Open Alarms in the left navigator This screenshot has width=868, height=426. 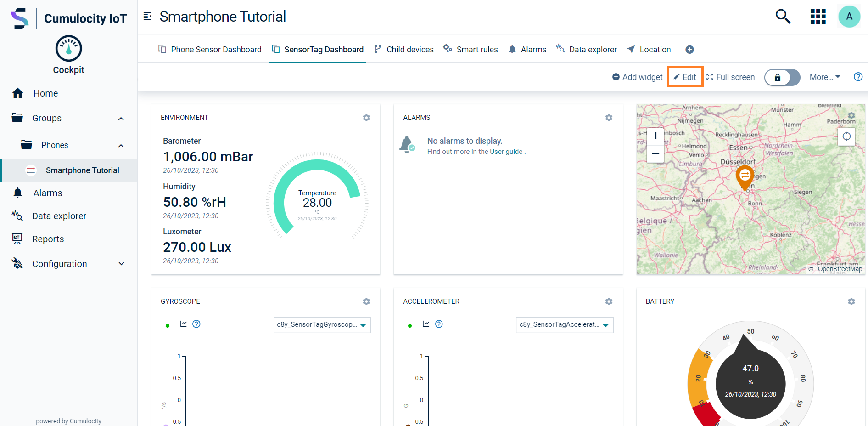(x=48, y=193)
